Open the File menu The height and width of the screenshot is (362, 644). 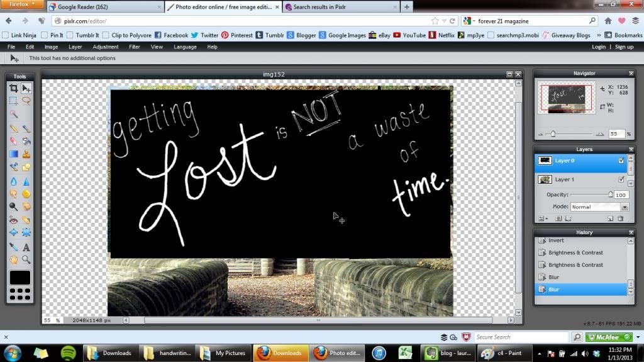(11, 47)
